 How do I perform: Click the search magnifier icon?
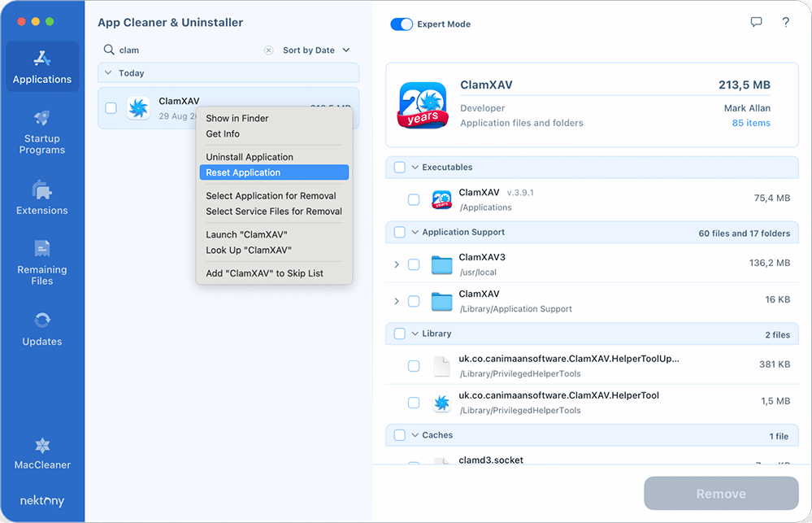click(x=109, y=50)
